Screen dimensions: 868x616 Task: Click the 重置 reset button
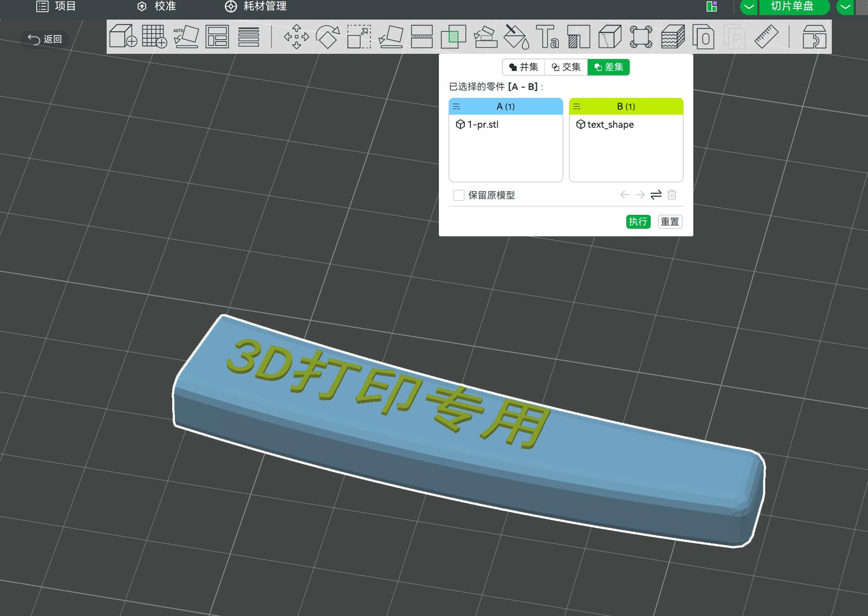tap(670, 222)
